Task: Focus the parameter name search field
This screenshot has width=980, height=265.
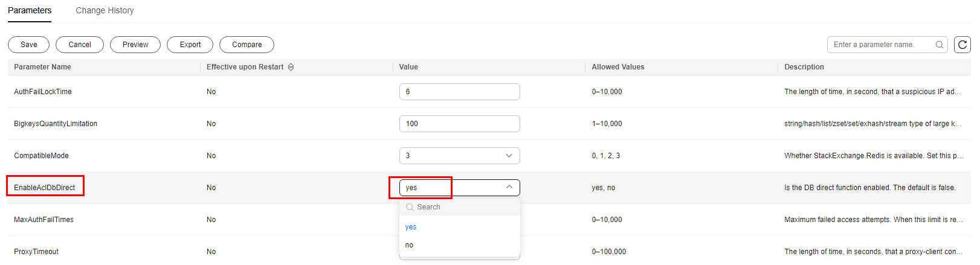Action: [881, 45]
